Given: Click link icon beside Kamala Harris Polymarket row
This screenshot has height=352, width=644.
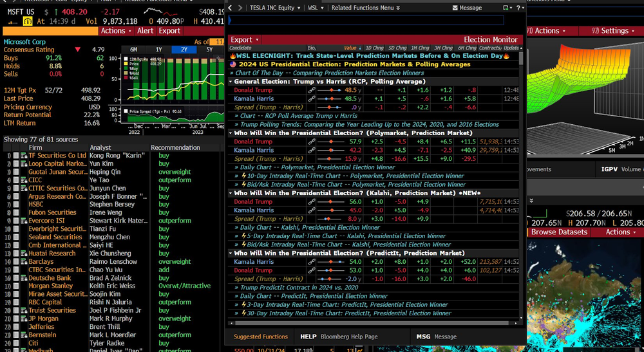Looking at the screenshot, I should tap(312, 150).
